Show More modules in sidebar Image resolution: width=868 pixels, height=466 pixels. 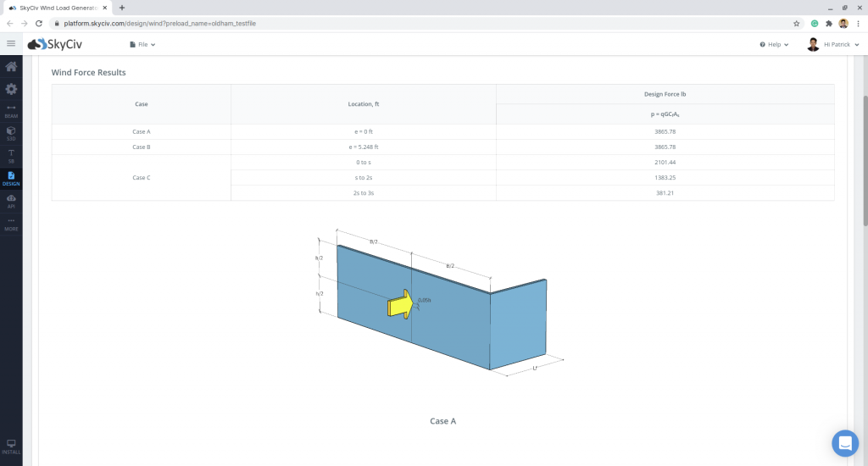point(11,224)
